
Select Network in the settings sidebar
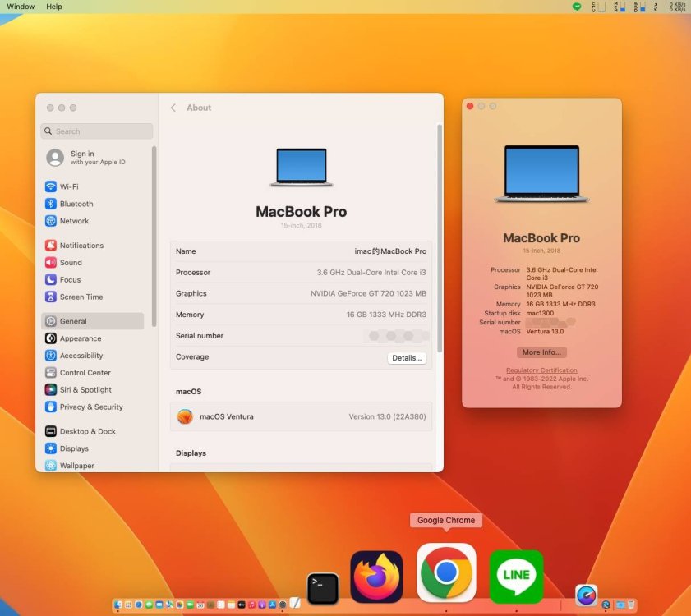click(93, 221)
